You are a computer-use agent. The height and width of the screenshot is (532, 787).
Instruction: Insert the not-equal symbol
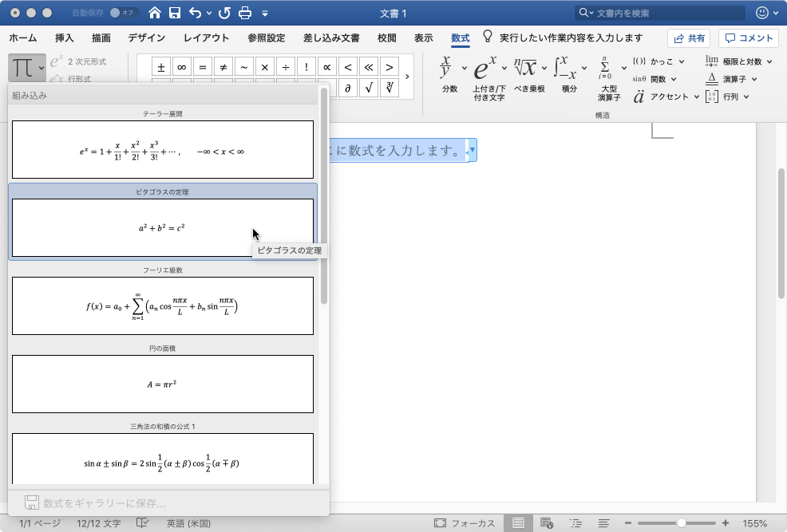tap(223, 67)
